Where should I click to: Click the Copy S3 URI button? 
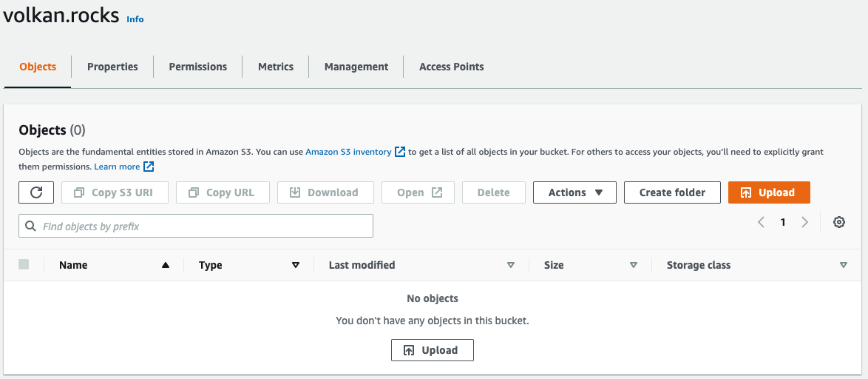(115, 192)
